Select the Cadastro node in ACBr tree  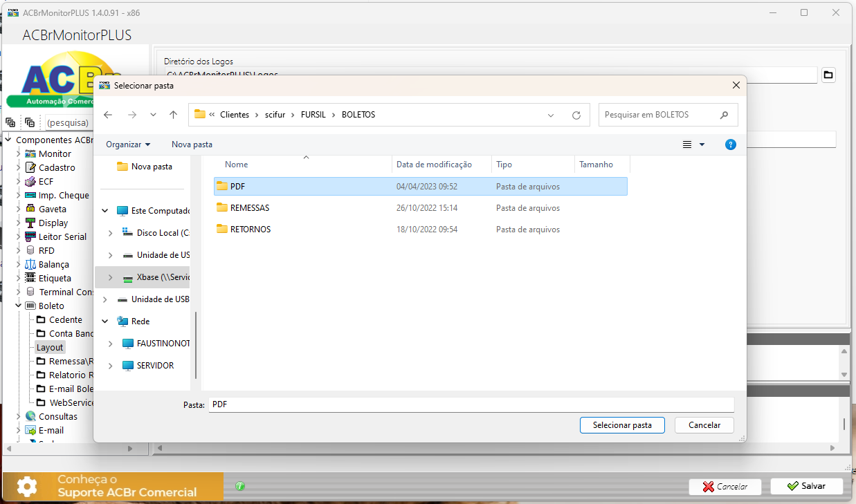click(x=57, y=167)
